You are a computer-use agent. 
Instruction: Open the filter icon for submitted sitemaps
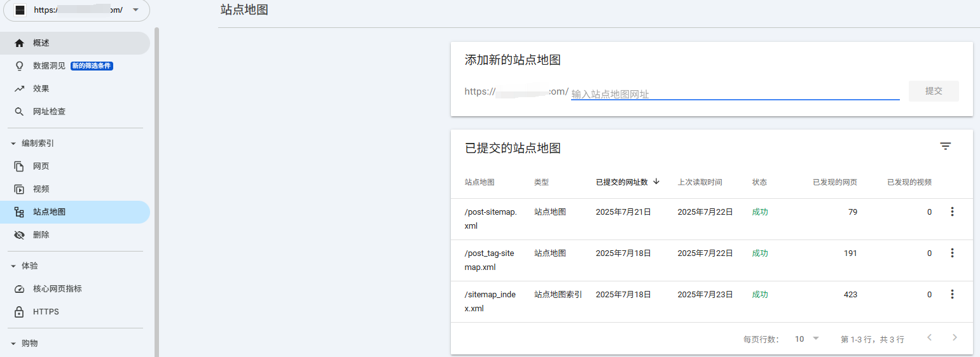(946, 146)
